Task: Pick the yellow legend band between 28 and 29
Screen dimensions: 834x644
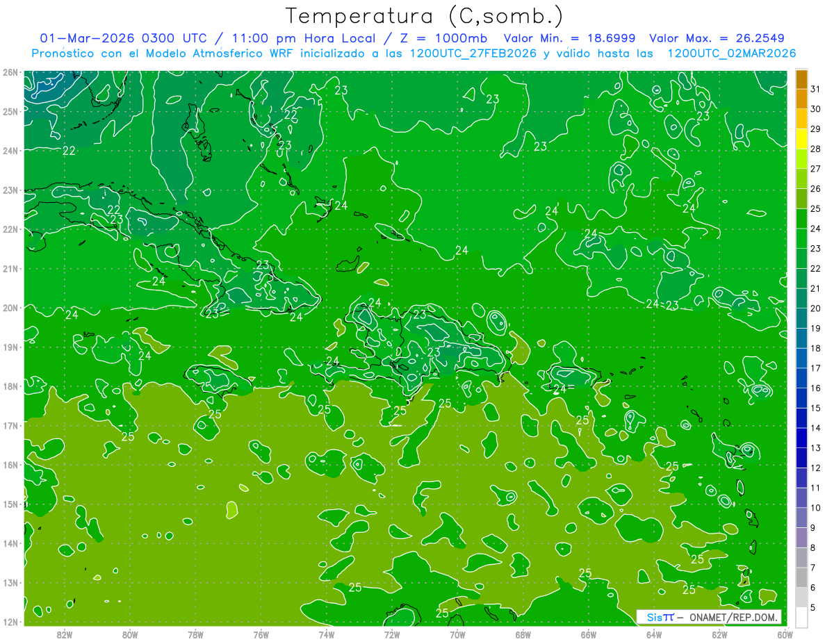Action: pyautogui.click(x=801, y=139)
